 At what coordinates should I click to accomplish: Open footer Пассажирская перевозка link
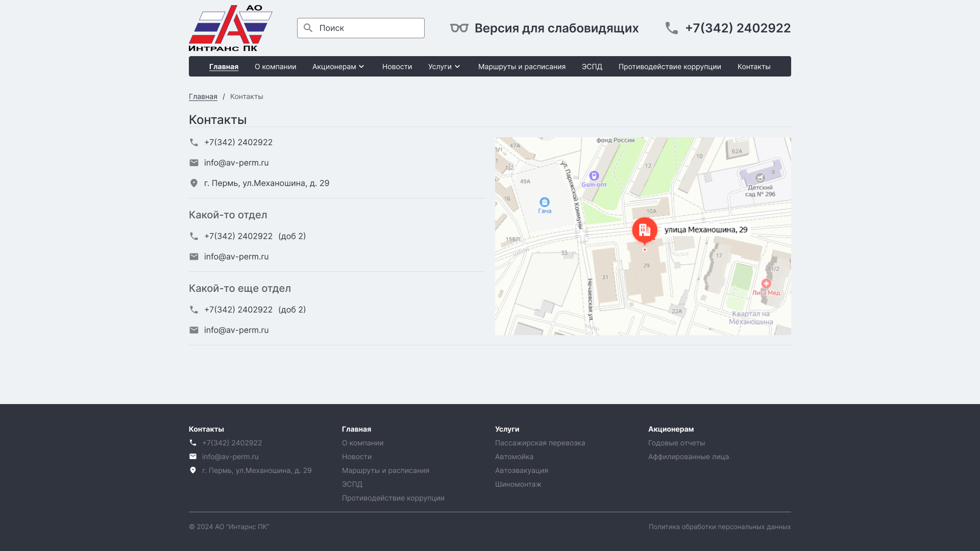540,443
